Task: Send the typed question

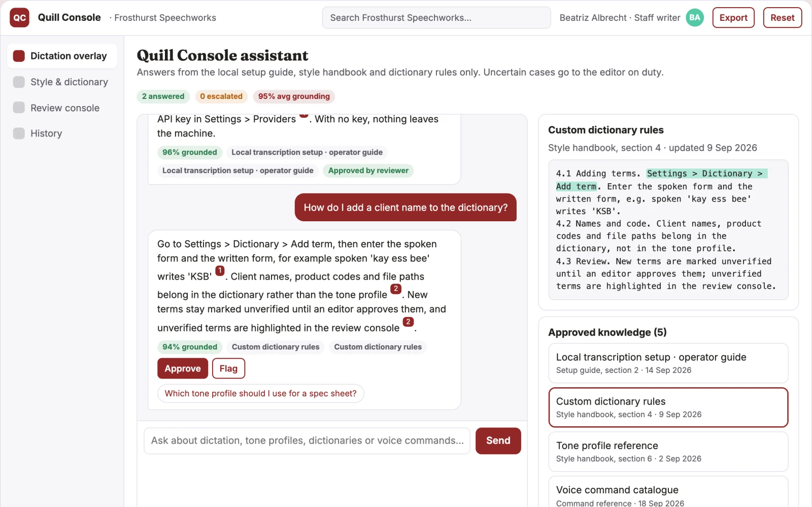Action: coord(498,441)
